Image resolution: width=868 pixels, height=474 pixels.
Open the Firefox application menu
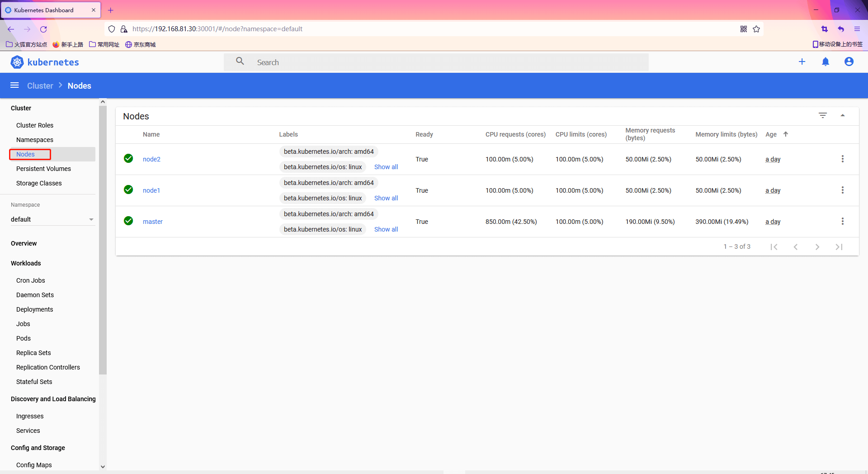[x=857, y=29]
